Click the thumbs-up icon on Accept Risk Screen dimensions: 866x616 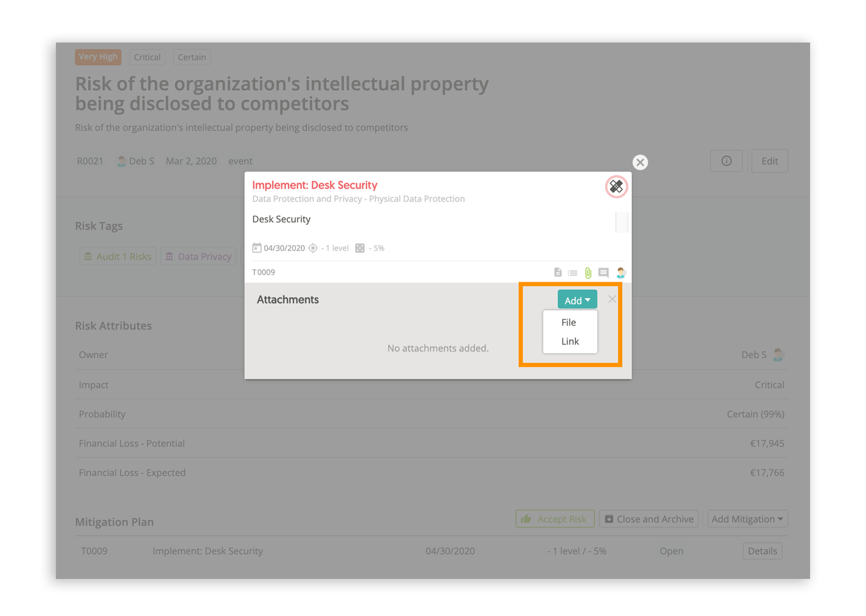[x=526, y=519]
